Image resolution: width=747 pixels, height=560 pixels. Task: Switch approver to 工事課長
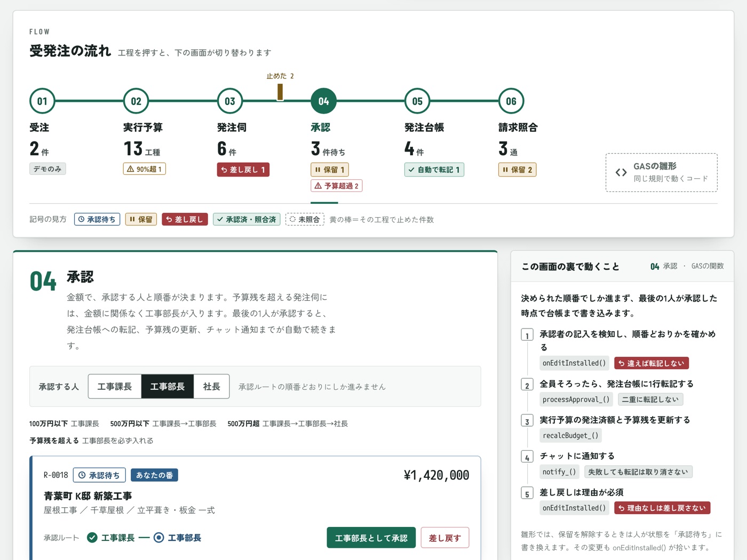[x=115, y=386]
